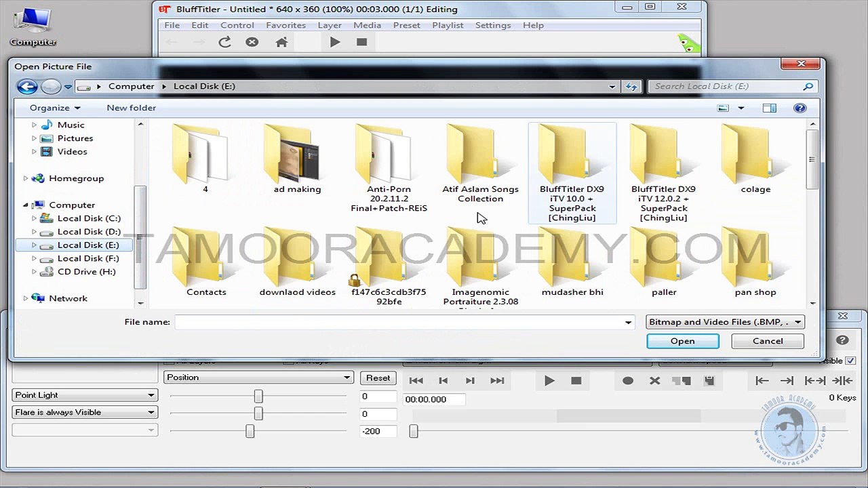Viewport: 868px width, 488px height.
Task: Click the third Position slider handle by -200
Action: [250, 430]
